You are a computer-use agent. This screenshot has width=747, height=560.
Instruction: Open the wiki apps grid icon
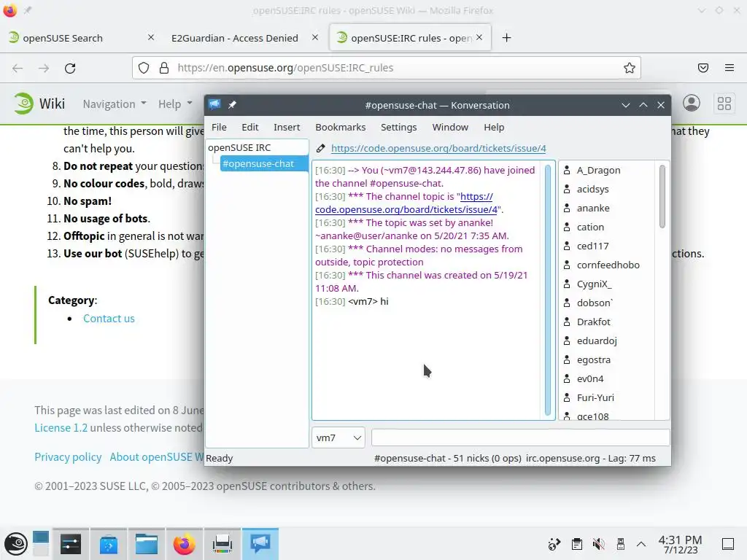tap(724, 103)
